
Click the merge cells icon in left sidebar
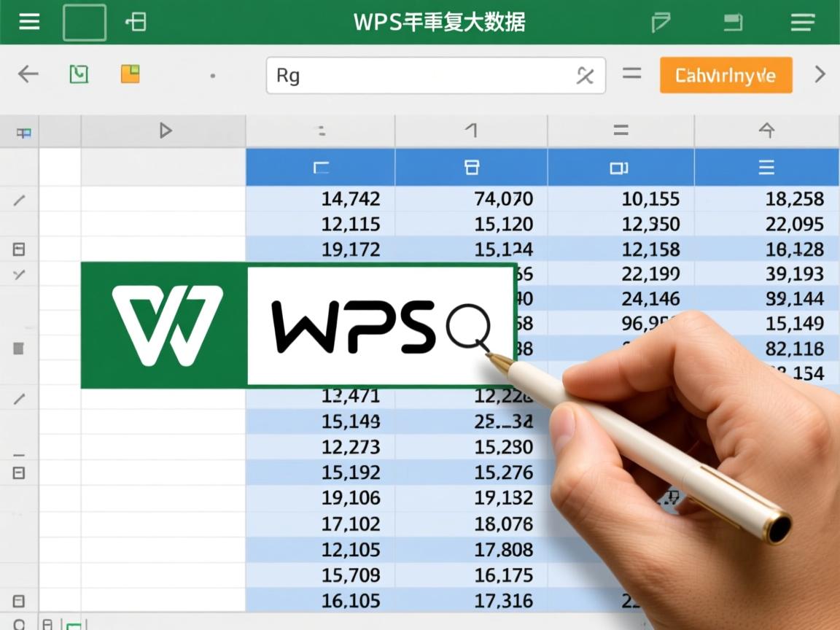[17, 249]
